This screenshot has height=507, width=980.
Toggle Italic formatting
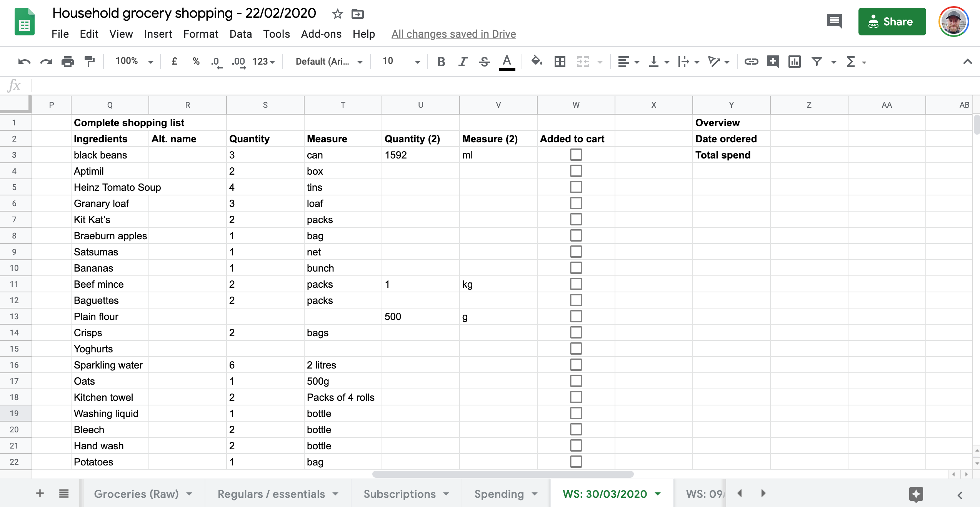(x=463, y=62)
